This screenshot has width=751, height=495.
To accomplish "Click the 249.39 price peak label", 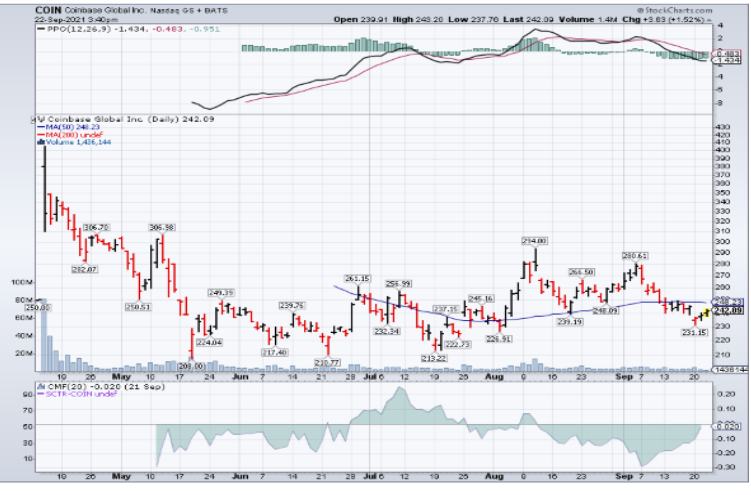I will pyautogui.click(x=221, y=293).
